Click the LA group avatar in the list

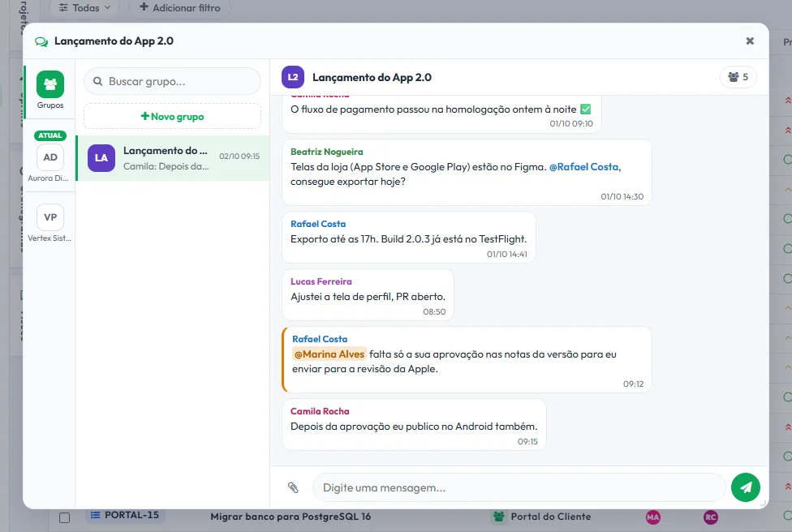[101, 158]
